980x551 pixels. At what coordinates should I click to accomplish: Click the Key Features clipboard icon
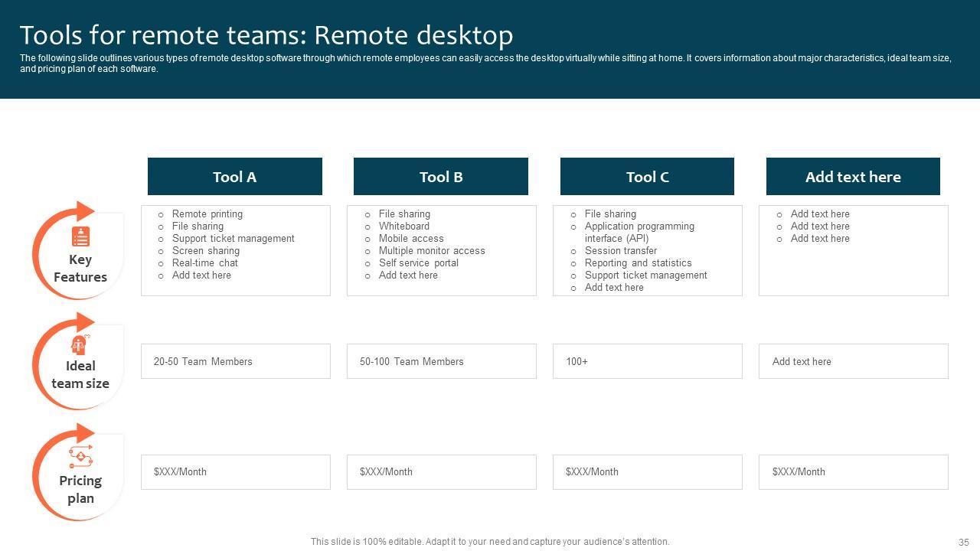(80, 236)
